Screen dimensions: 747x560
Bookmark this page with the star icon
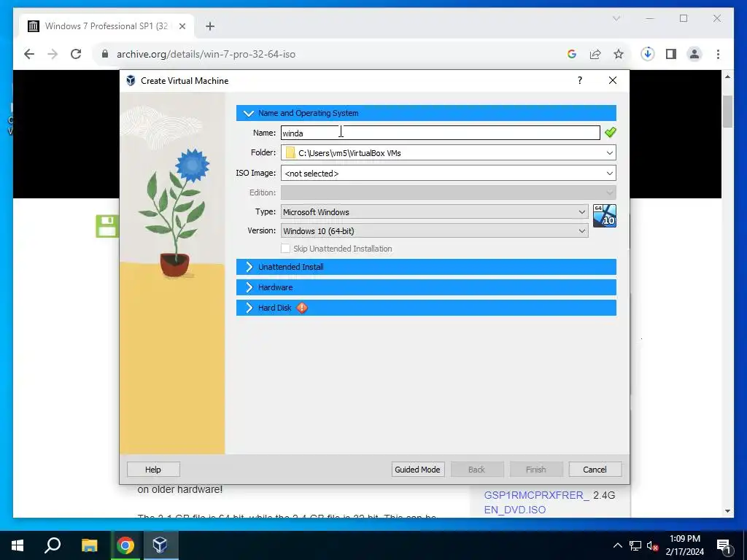pyautogui.click(x=619, y=54)
